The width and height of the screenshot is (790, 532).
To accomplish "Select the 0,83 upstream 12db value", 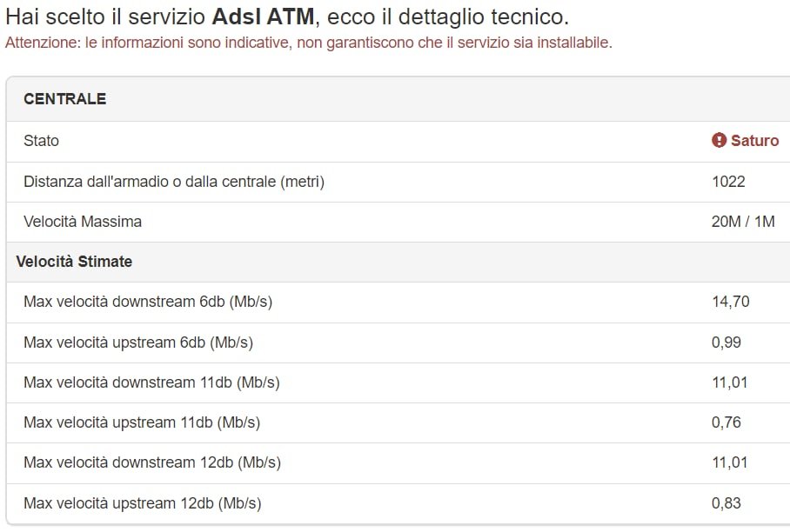I will (726, 502).
